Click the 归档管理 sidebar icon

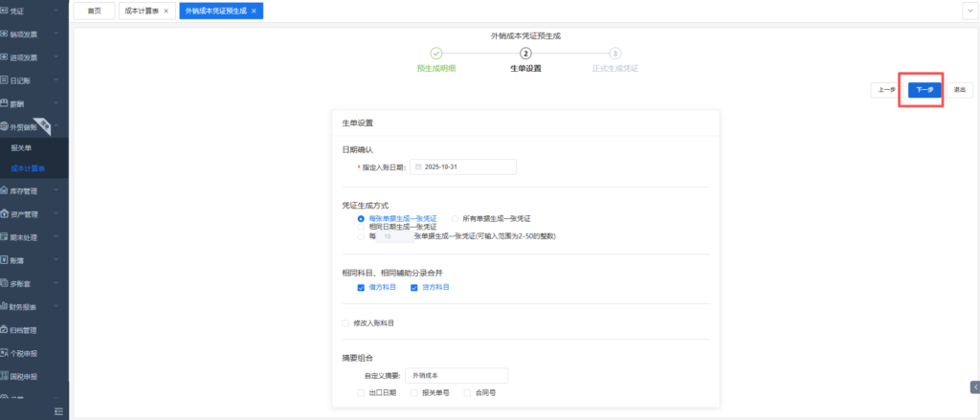pos(5,330)
